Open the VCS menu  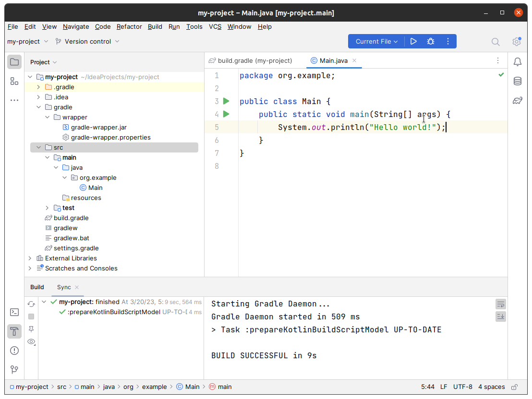[x=215, y=26]
